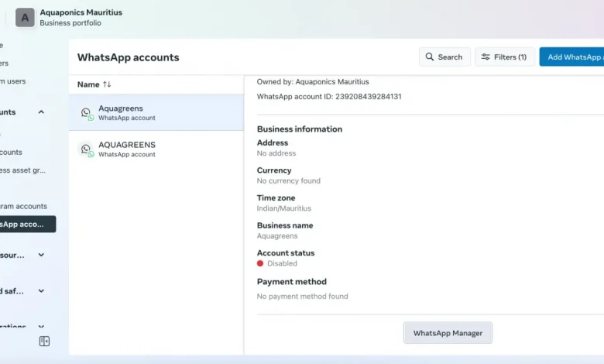Collapse the Accounts section chevron

[41, 112]
